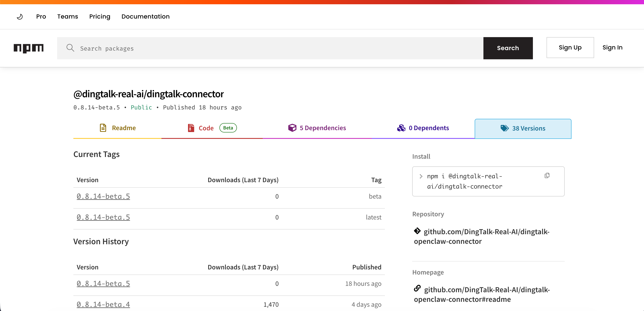Click the Versions tag icon

[x=504, y=128]
